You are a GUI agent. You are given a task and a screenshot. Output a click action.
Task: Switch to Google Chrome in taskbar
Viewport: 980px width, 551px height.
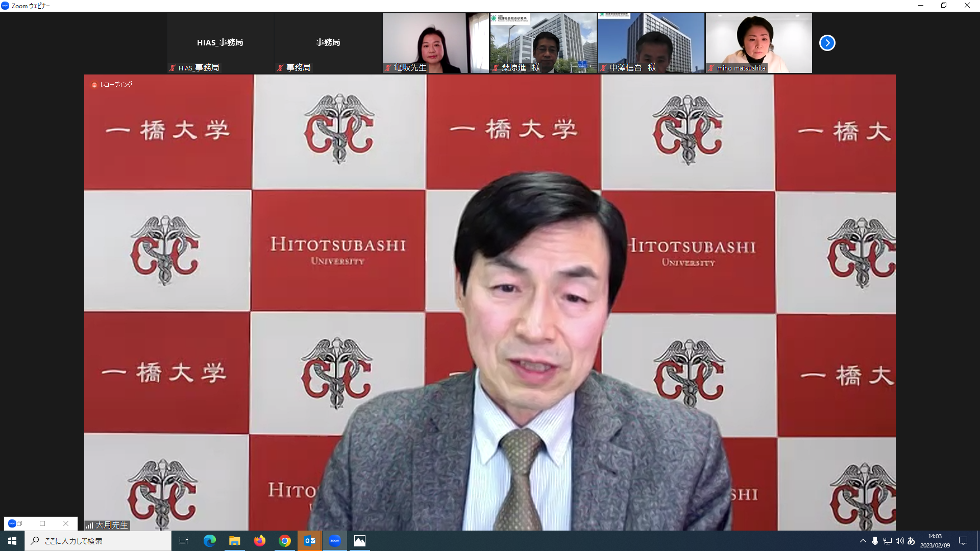tap(285, 541)
